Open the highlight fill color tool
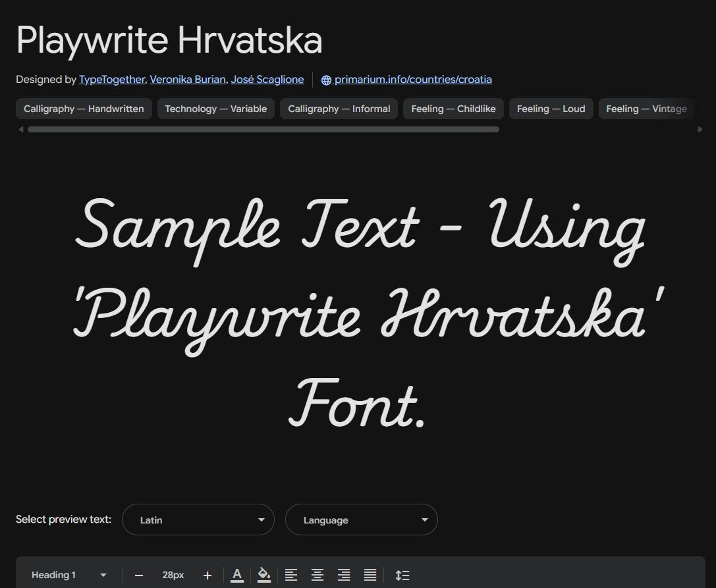 coord(264,575)
